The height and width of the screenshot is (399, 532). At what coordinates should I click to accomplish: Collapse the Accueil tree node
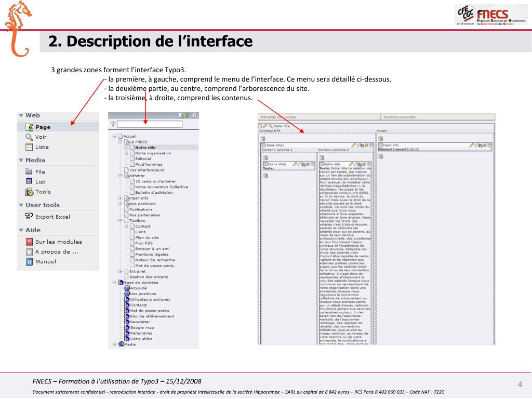(x=114, y=136)
